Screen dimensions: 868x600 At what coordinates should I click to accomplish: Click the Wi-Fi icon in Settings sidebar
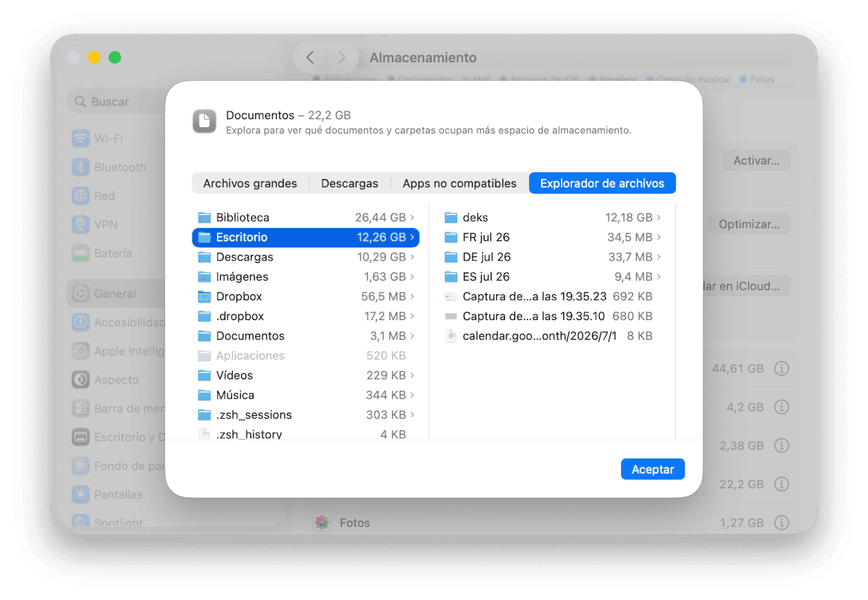click(x=80, y=138)
